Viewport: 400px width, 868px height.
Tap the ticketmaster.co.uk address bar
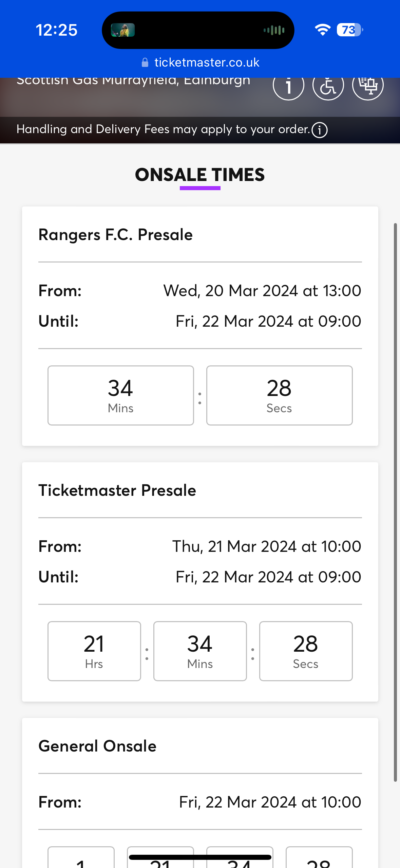click(x=207, y=62)
